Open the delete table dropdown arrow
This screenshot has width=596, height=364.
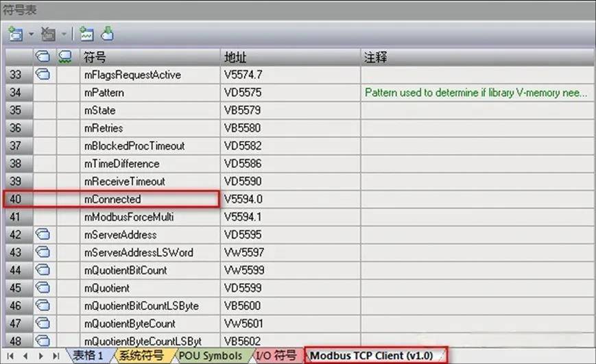[x=64, y=34]
